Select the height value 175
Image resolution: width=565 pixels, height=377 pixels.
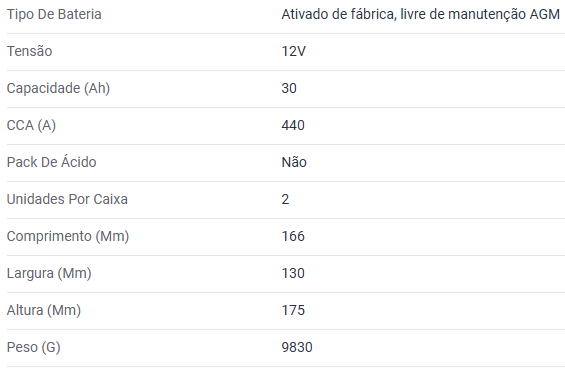293,310
